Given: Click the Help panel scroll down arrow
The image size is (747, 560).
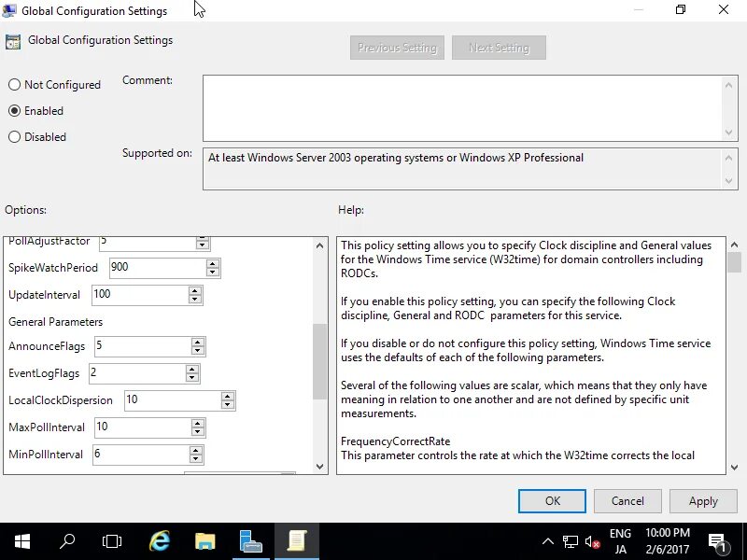Looking at the screenshot, I should coord(734,468).
